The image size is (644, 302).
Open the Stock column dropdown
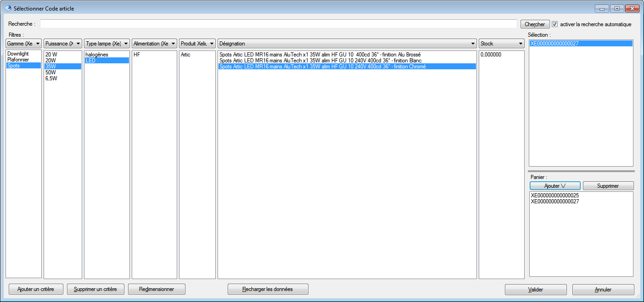[502, 44]
